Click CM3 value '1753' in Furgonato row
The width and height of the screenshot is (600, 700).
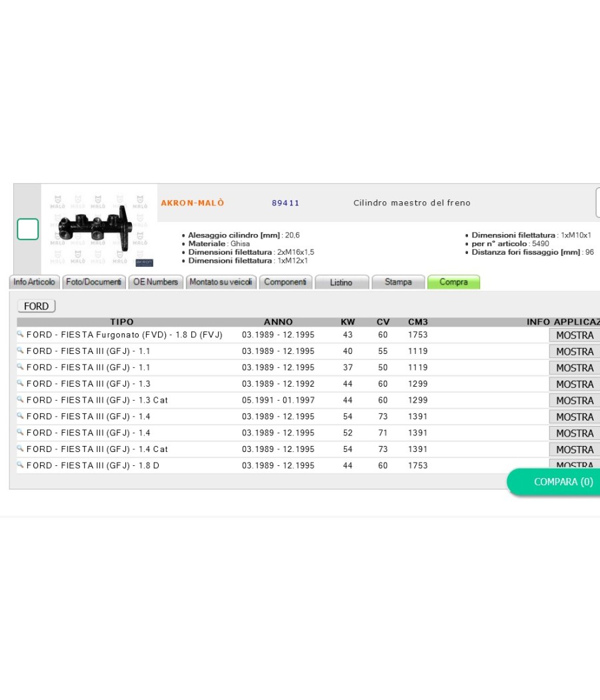(418, 335)
